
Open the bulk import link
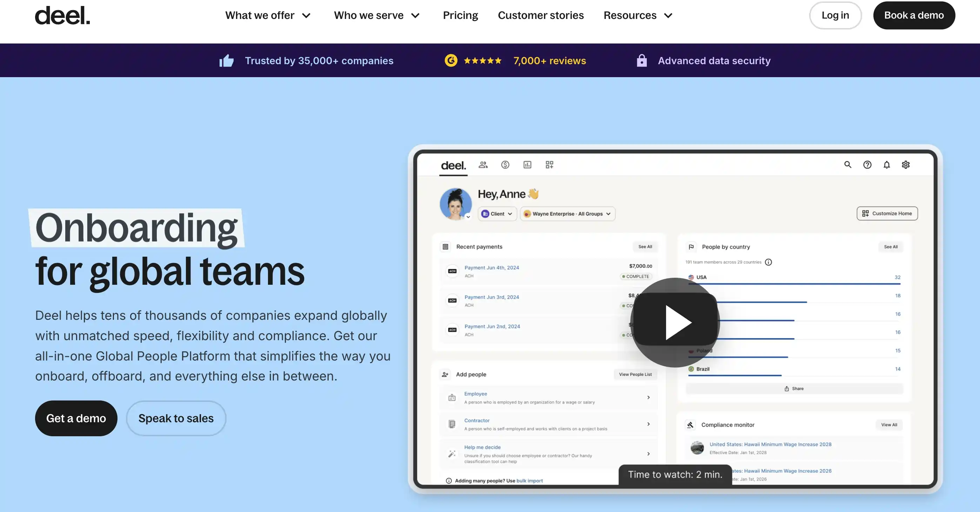530,481
